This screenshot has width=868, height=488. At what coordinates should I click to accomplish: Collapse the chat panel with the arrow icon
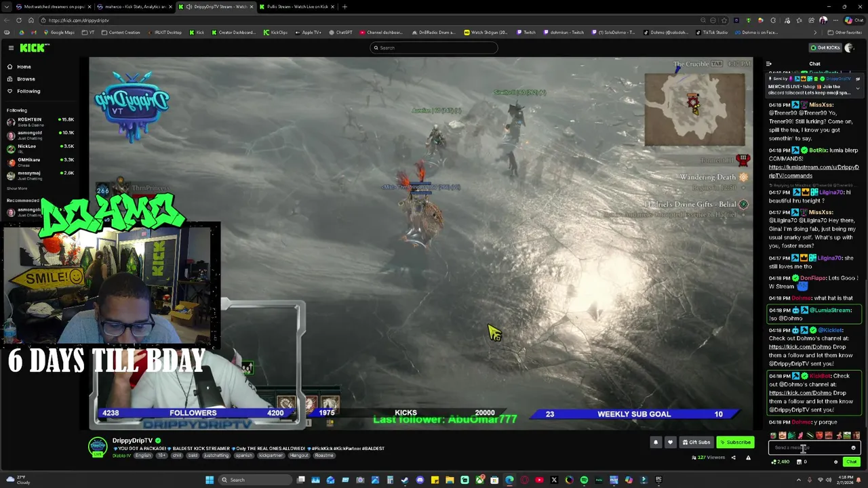click(768, 64)
